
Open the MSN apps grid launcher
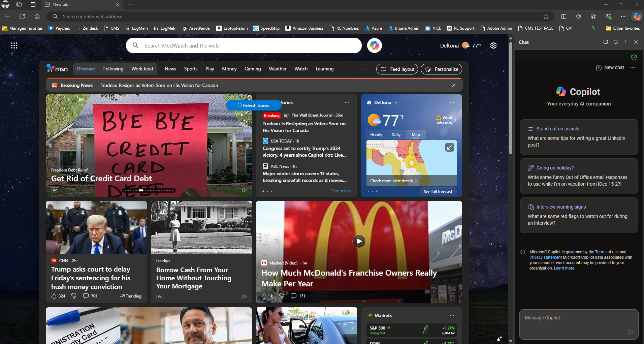point(14,45)
